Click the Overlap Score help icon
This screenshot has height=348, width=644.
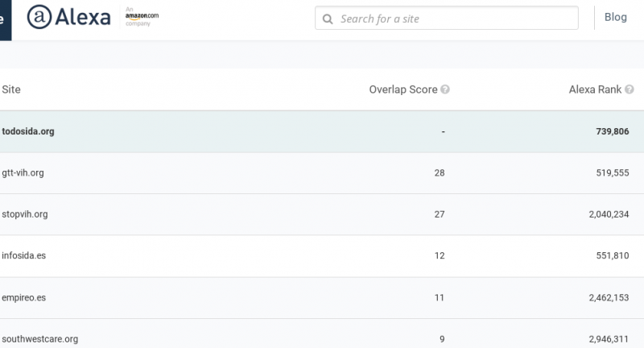tap(445, 89)
